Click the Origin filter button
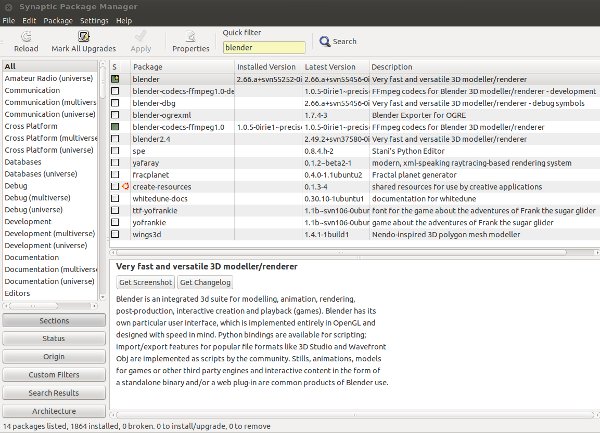600x433 pixels. click(x=54, y=356)
